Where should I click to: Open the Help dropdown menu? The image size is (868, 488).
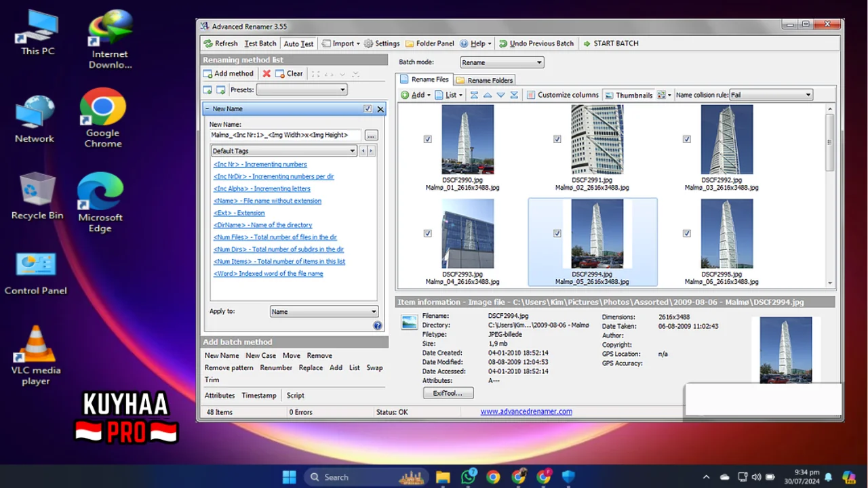tap(475, 43)
